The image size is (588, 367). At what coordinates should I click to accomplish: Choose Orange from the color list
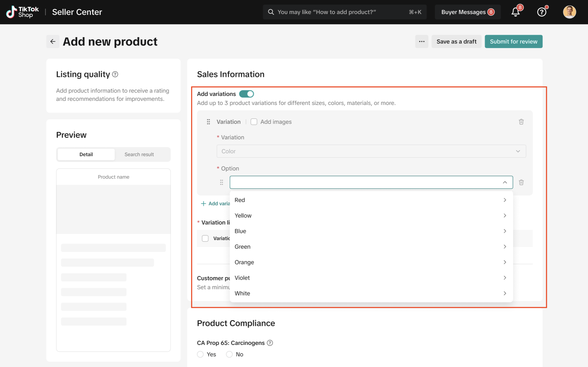[244, 262]
